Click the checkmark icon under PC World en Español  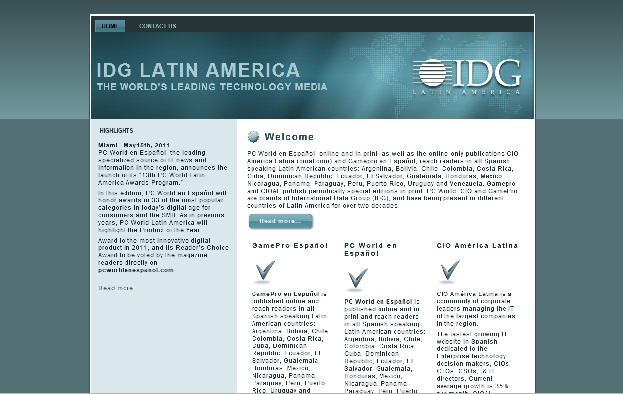tap(357, 279)
